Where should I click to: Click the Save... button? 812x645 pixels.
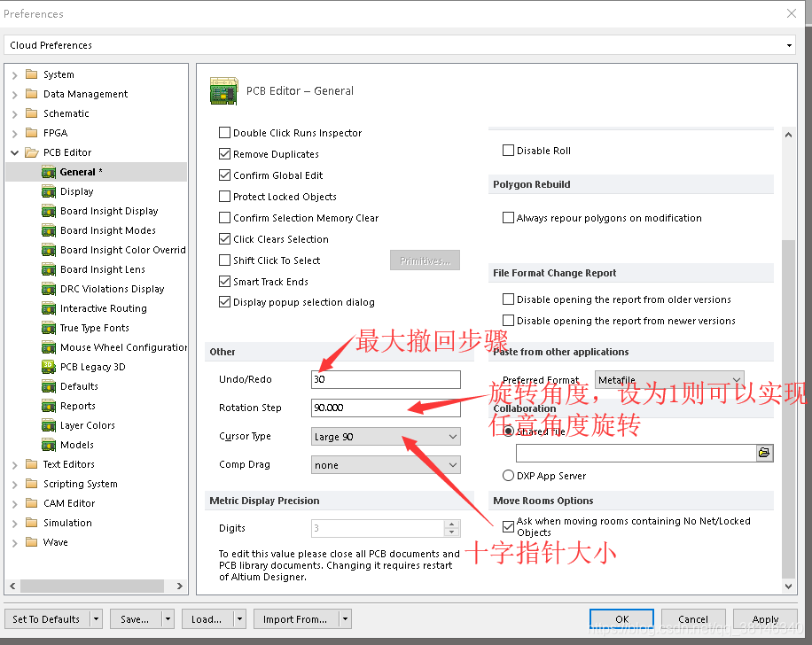135,619
